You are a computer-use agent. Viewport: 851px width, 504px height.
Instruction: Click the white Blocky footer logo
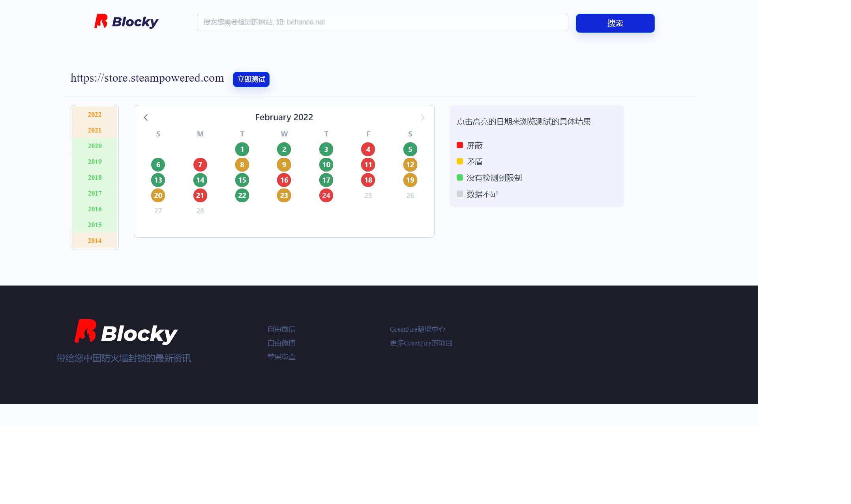click(x=126, y=332)
